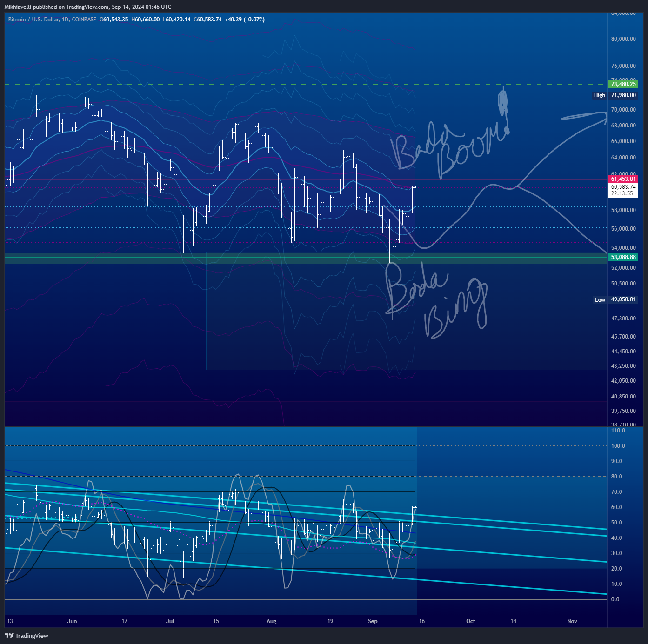
Task: Click the 50.0 level on oscillator axis
Action: [617, 523]
